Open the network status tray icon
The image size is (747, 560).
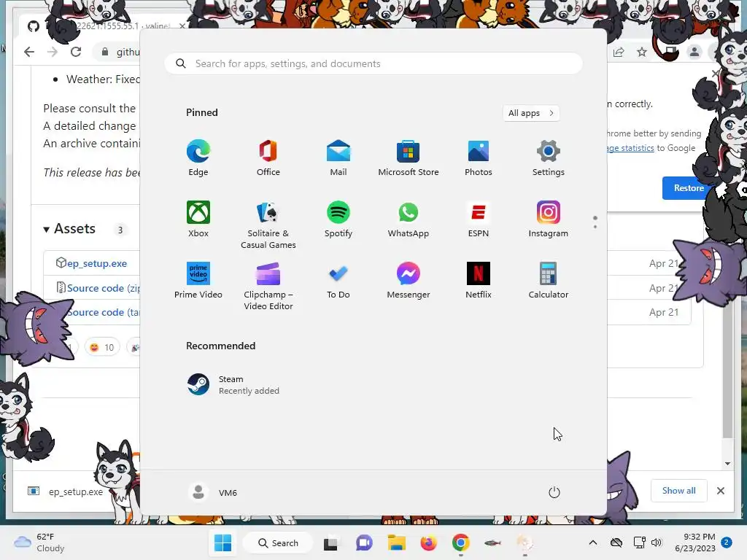coord(639,542)
